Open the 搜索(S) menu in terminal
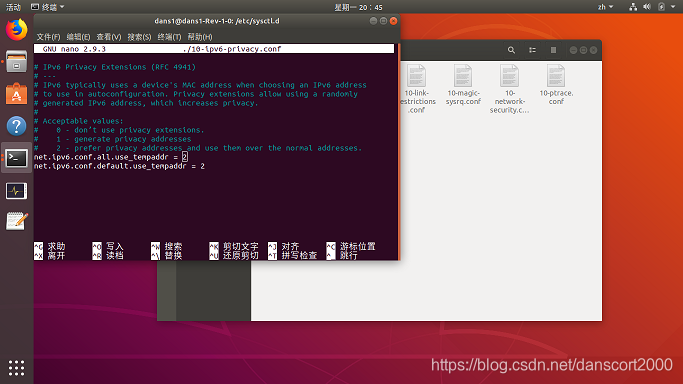 [x=139, y=37]
